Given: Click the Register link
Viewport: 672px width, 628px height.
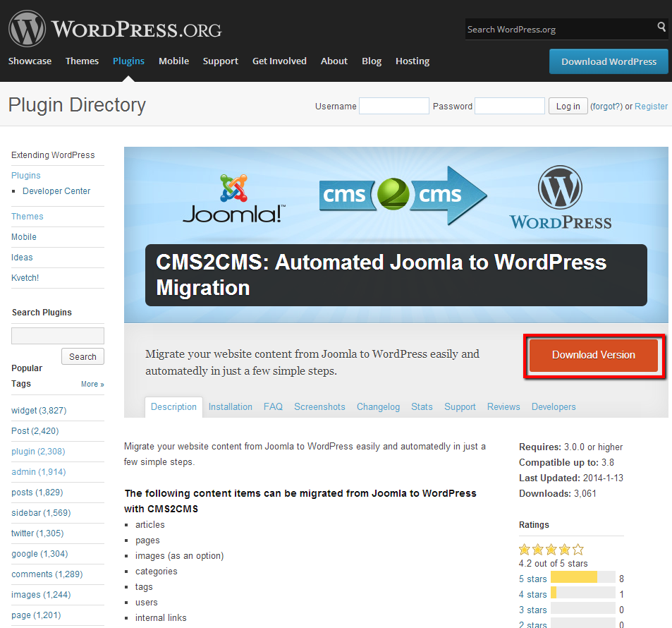Looking at the screenshot, I should pos(651,107).
